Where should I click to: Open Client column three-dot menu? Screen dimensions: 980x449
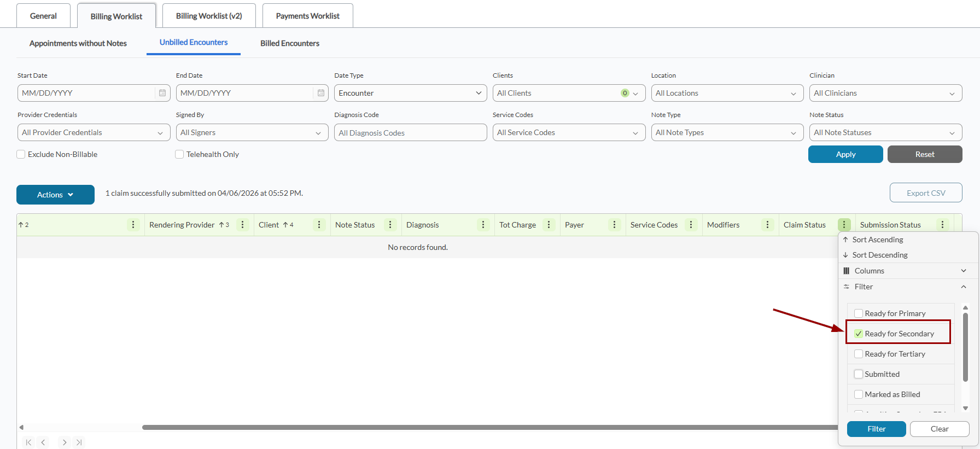pyautogui.click(x=319, y=225)
